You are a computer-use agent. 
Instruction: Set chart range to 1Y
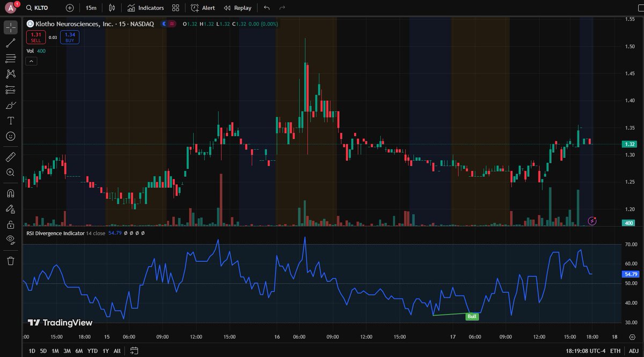pos(105,351)
